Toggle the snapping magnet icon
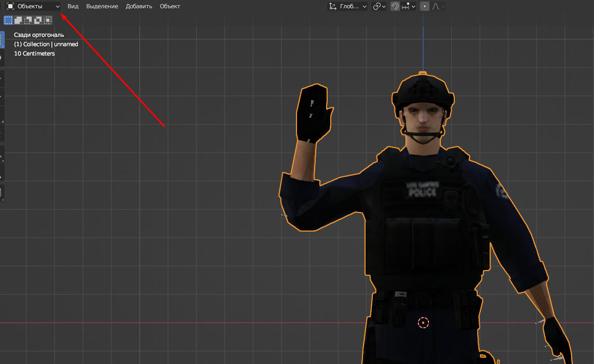 pyautogui.click(x=395, y=6)
